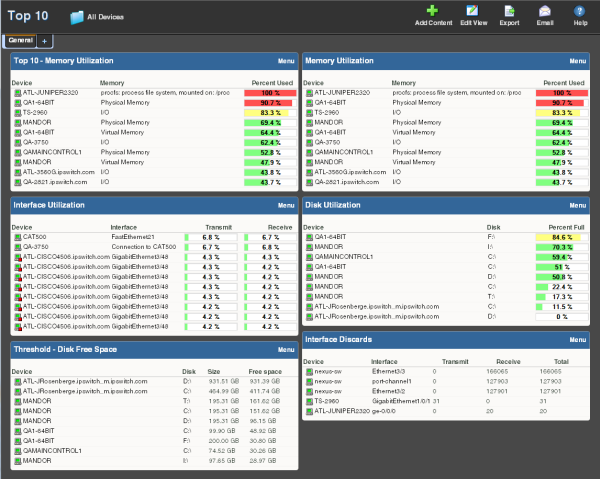Image resolution: width=600 pixels, height=479 pixels.
Task: Click device icon for ATL-JUNIPER2320 in Interface Discards
Action: pyautogui.click(x=309, y=411)
